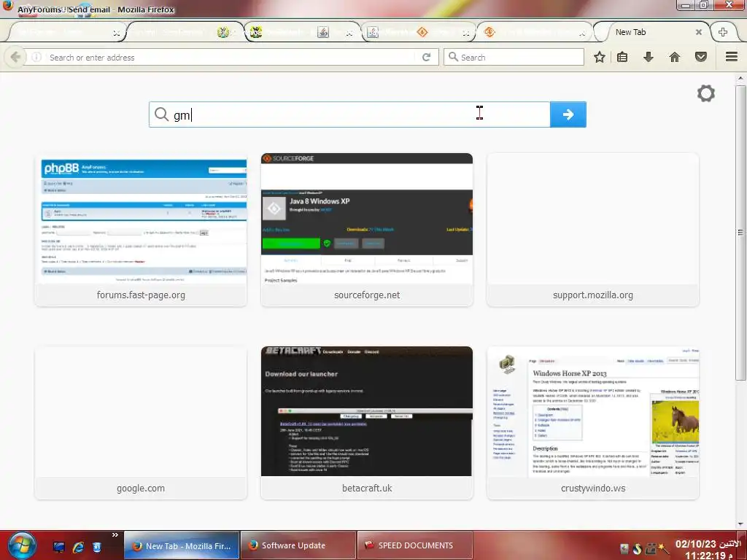Open the betacraft.uk tile

[x=367, y=423]
